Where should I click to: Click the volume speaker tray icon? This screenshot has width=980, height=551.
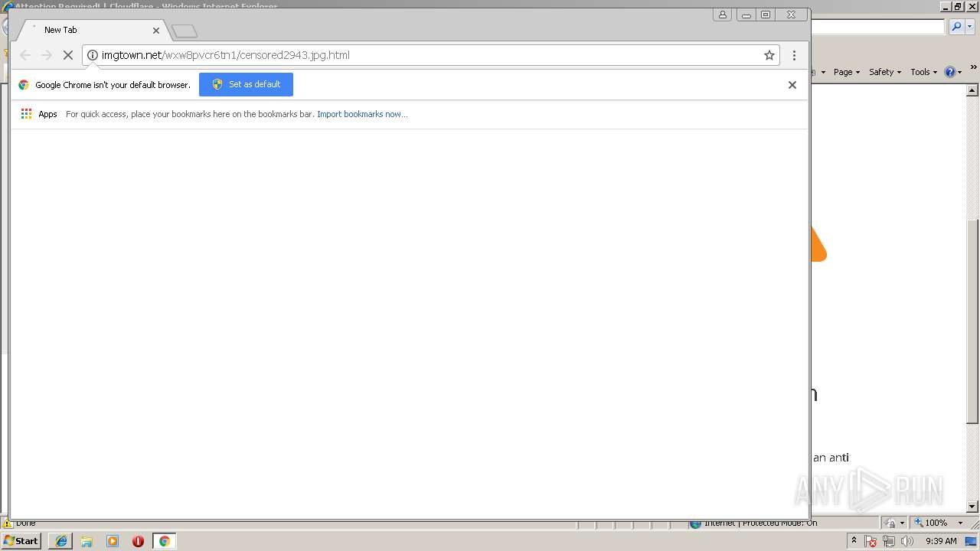pyautogui.click(x=907, y=541)
